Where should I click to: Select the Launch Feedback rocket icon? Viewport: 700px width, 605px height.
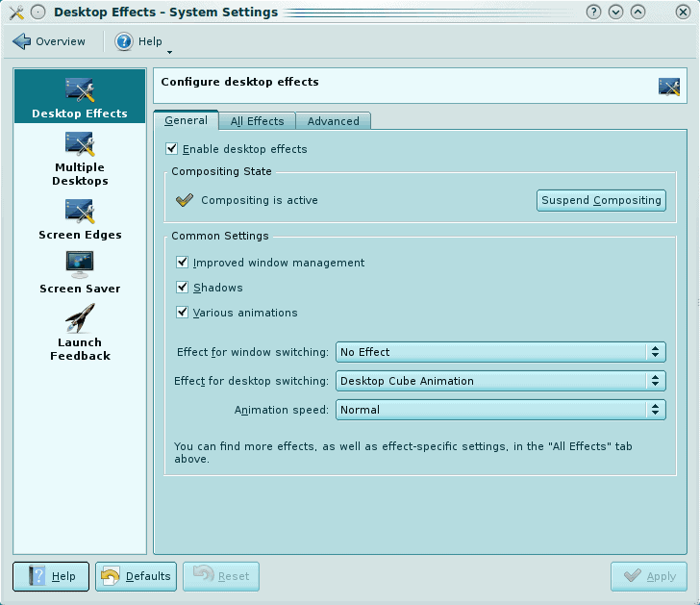click(x=80, y=318)
